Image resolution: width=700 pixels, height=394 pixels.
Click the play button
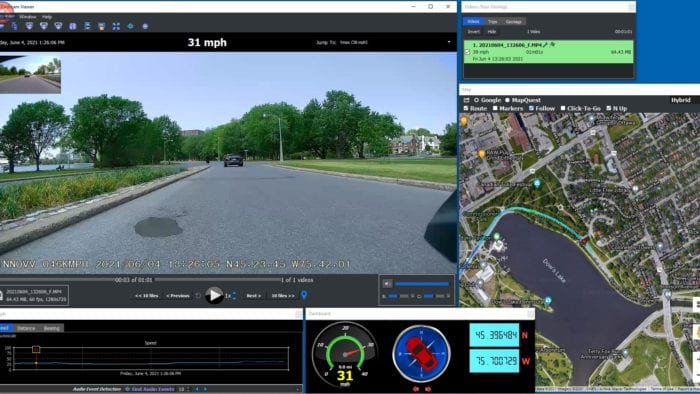214,295
